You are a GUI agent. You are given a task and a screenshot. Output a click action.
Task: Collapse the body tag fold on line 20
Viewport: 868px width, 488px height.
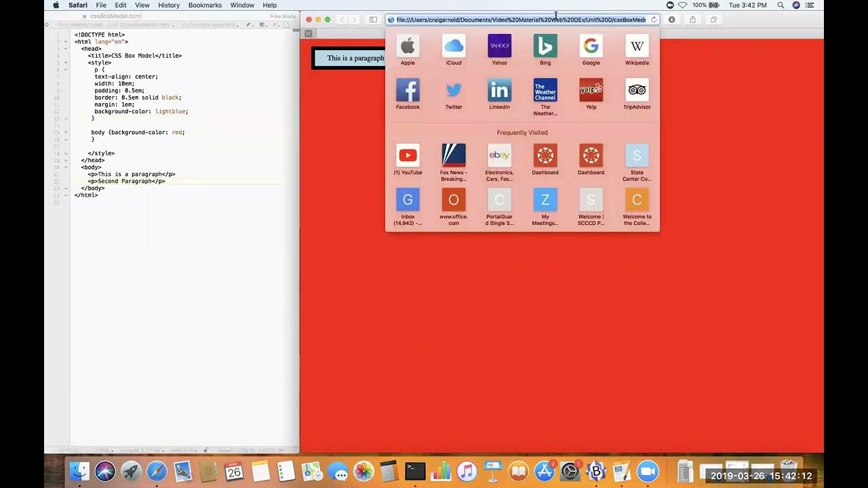(x=66, y=167)
